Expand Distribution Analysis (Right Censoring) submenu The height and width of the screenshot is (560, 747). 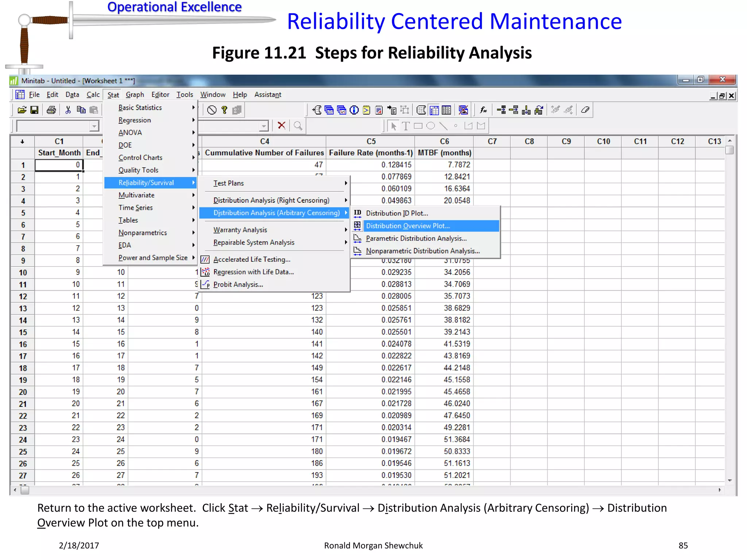point(275,200)
